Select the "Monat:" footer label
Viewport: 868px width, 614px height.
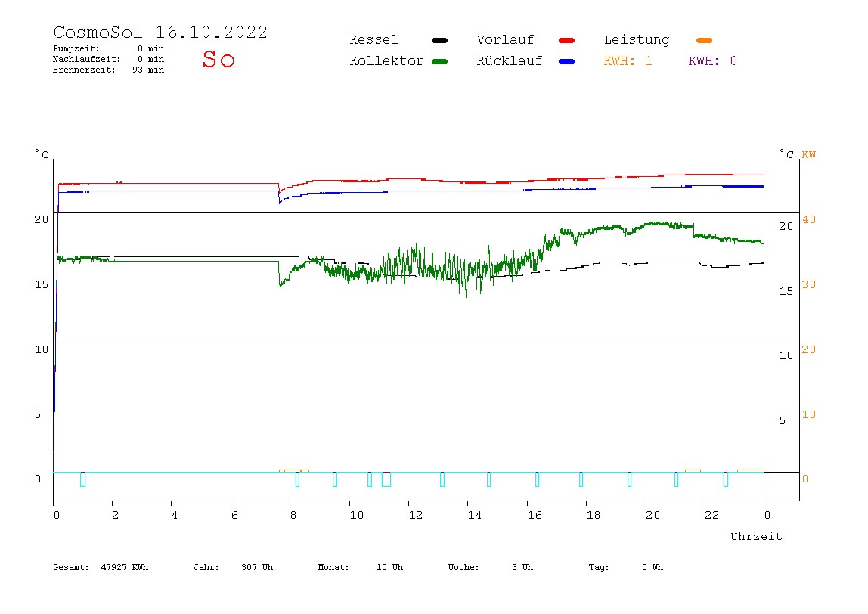point(333,567)
